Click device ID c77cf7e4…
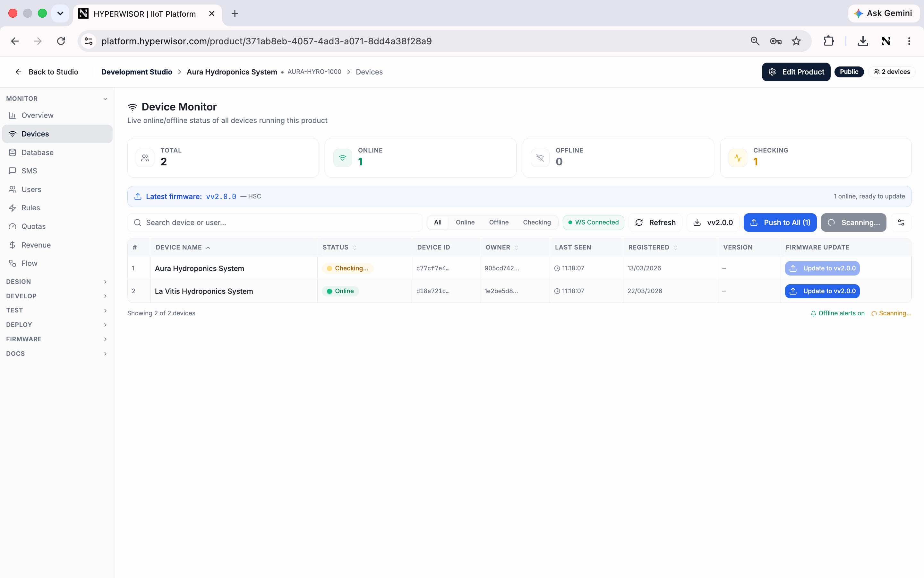 tap(433, 268)
